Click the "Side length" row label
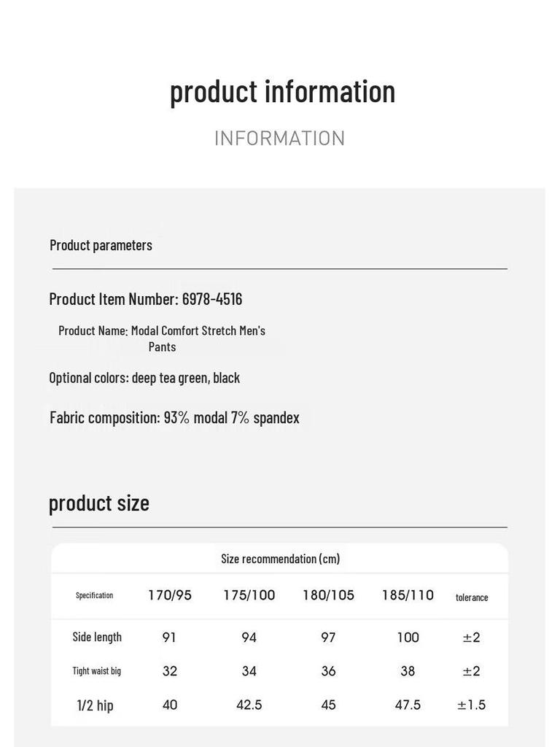Image resolution: width=560 pixels, height=747 pixels. pyautogui.click(x=97, y=637)
